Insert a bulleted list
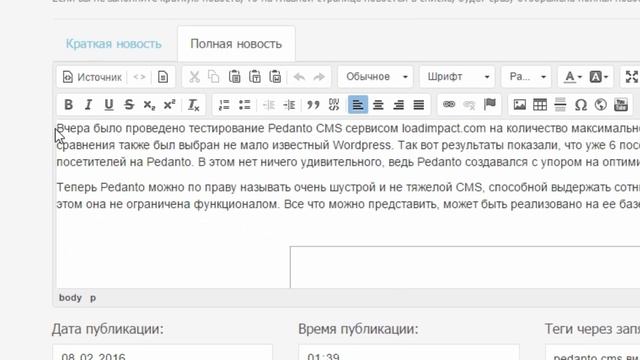Viewport: 640px width, 360px height. click(x=244, y=105)
